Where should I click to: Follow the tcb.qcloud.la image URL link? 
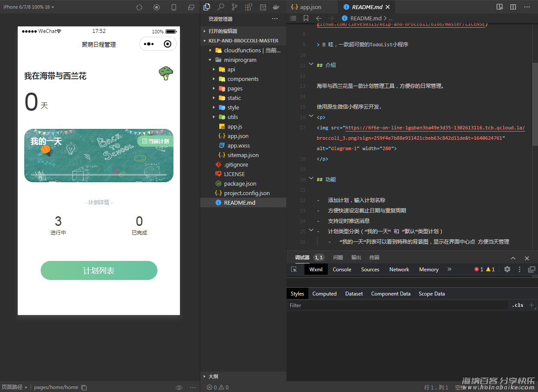(435, 128)
